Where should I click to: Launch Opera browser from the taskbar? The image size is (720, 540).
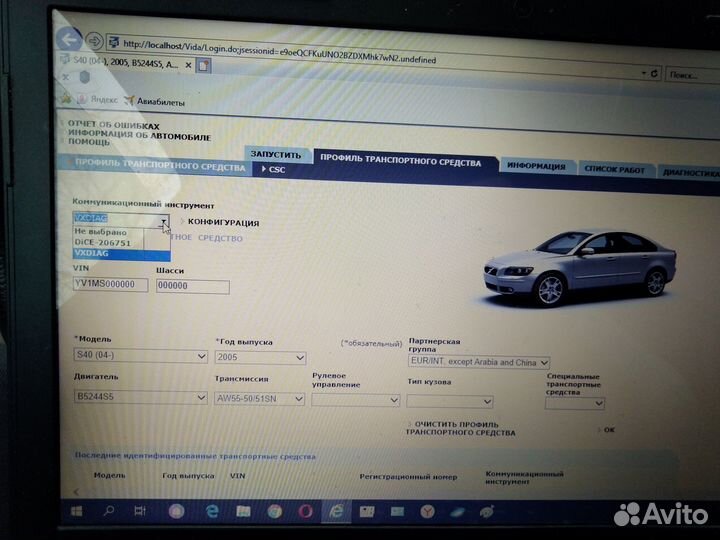[x=305, y=512]
